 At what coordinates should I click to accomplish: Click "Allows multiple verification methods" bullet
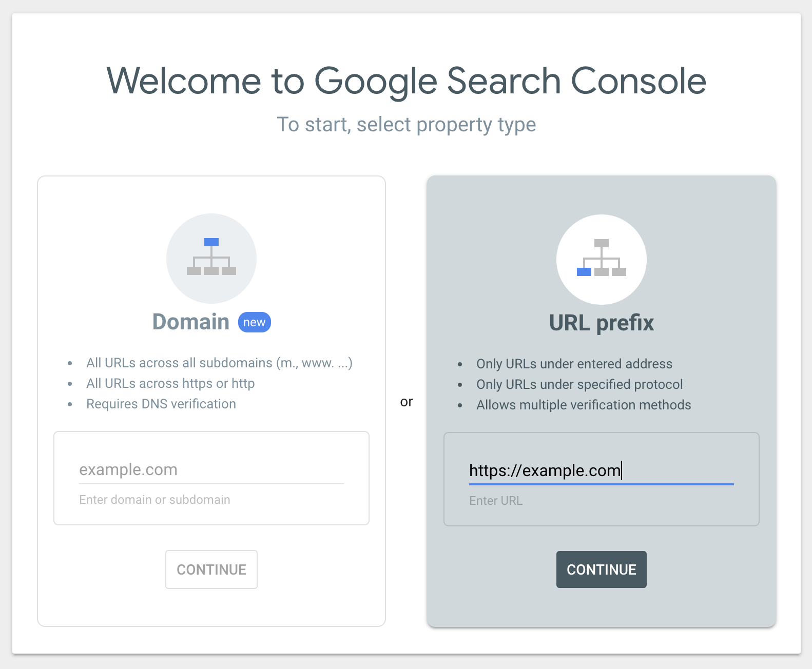[x=584, y=405]
